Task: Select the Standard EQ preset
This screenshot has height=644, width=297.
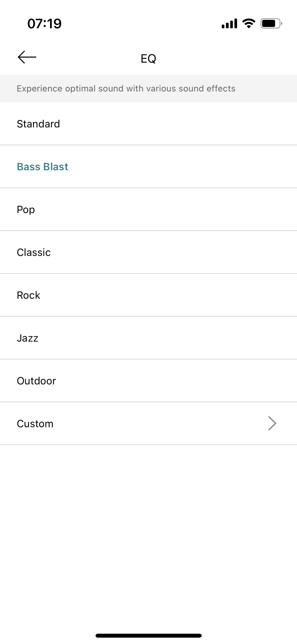Action: tap(148, 124)
